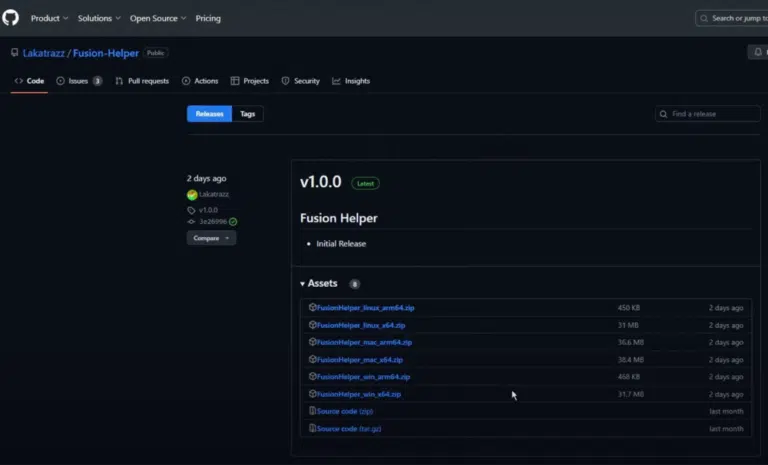The image size is (768, 465).
Task: Open the Actions tab
Action: pyautogui.click(x=200, y=81)
